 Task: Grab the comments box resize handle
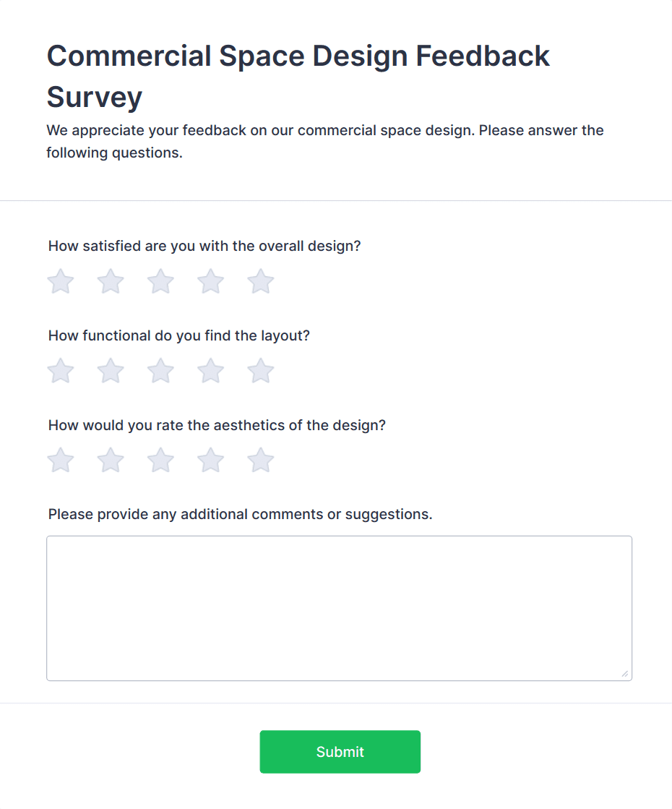pos(624,674)
